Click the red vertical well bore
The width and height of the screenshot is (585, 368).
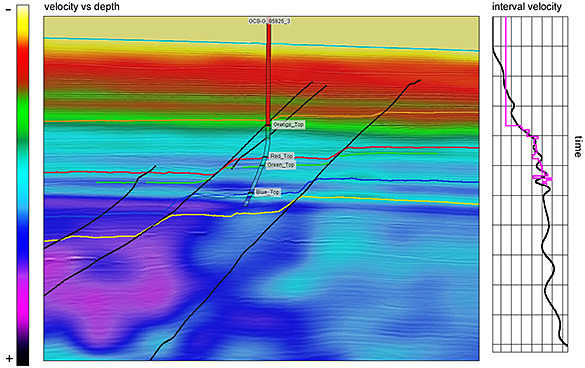pos(269,75)
